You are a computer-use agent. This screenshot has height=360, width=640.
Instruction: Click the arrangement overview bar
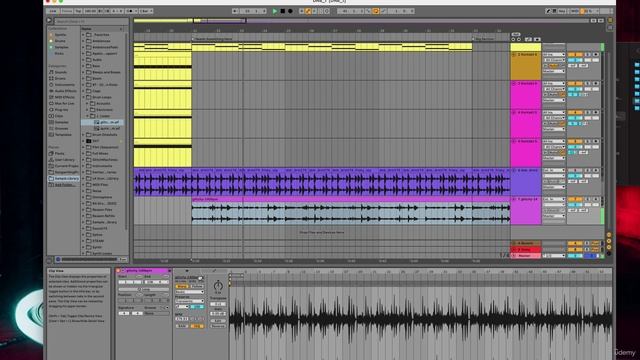(361, 20)
